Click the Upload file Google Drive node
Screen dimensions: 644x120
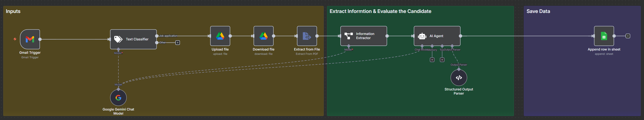pos(220,36)
